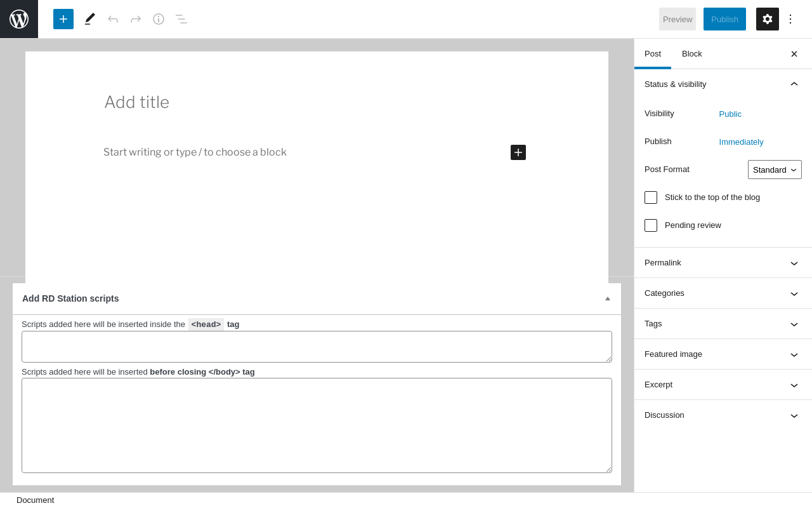Focus the head tag scripts textarea

pos(317,347)
